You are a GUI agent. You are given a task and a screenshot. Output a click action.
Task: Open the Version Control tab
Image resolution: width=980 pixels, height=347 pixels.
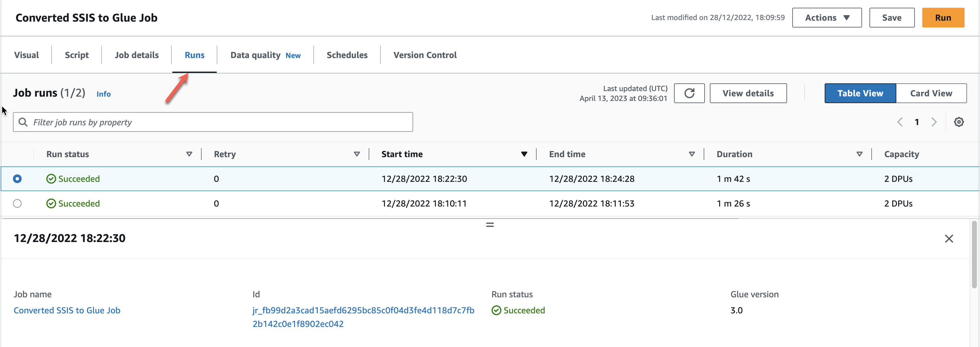tap(425, 55)
